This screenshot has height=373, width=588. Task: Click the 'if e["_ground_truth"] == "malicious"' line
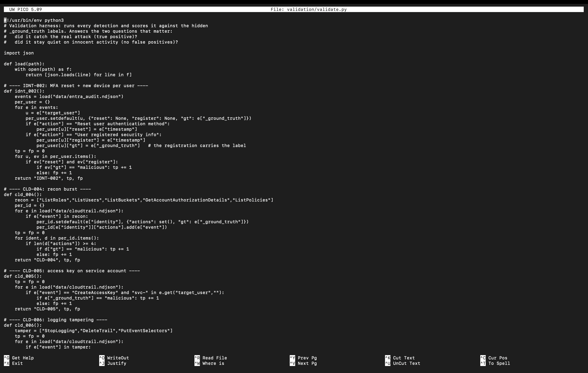coord(98,298)
